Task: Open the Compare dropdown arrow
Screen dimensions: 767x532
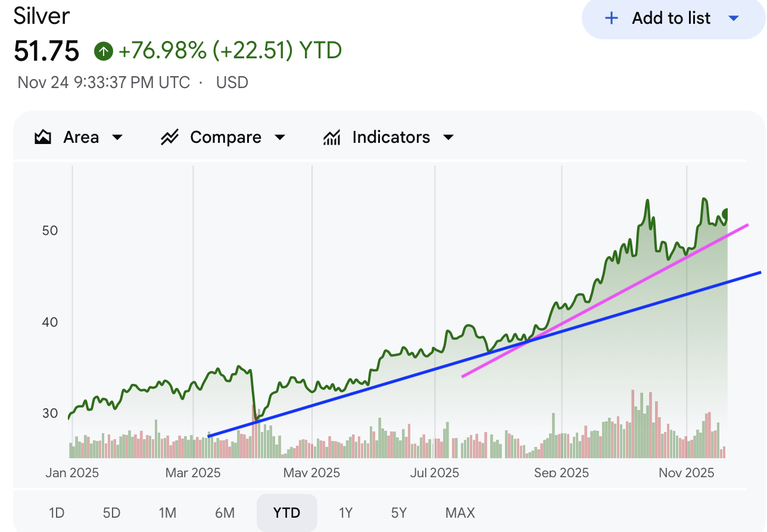Action: pyautogui.click(x=279, y=137)
